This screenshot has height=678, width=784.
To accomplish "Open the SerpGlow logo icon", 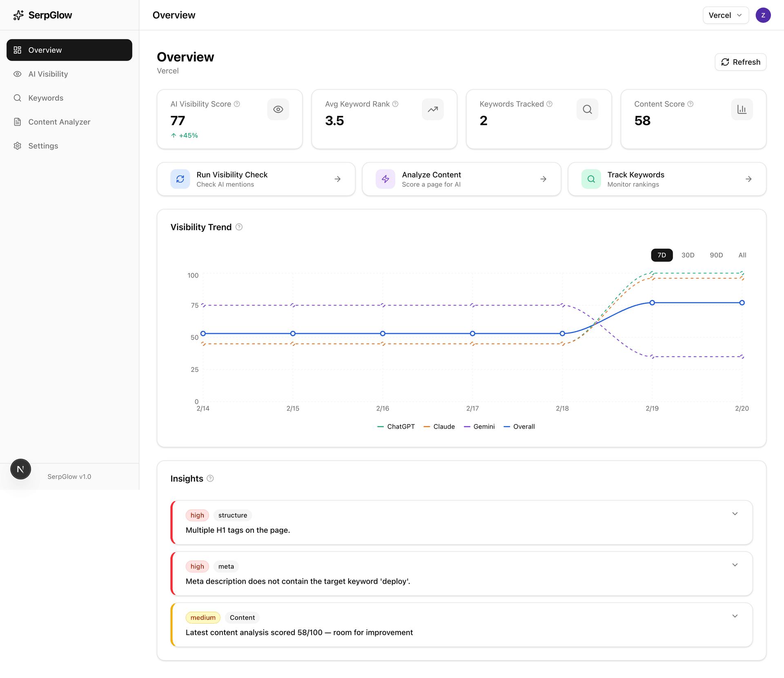I will [18, 15].
